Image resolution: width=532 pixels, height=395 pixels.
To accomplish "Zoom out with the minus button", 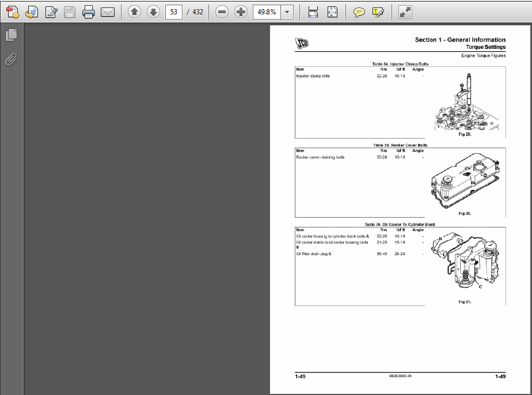I will [222, 12].
